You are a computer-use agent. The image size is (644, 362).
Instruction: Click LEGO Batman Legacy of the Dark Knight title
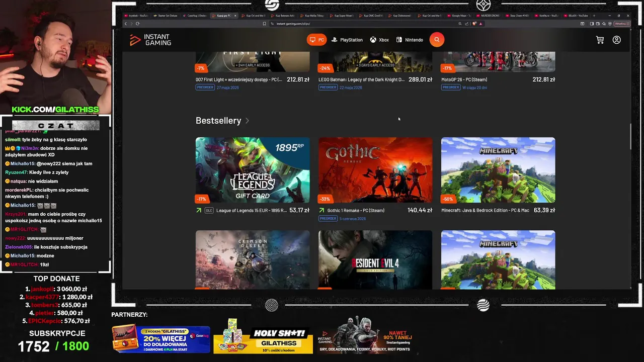tap(361, 79)
